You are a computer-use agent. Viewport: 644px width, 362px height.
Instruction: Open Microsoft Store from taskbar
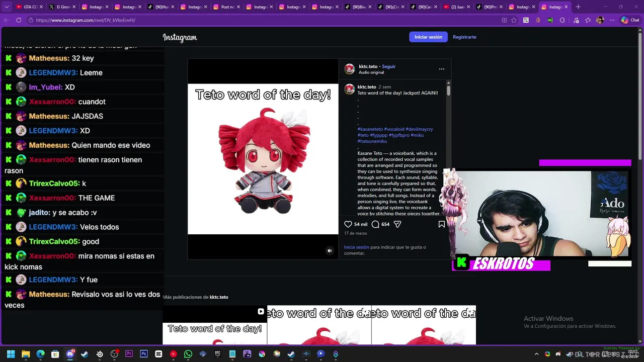coord(55,354)
